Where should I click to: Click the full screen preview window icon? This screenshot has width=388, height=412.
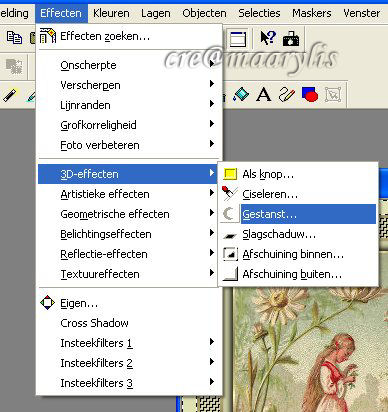coord(238,39)
